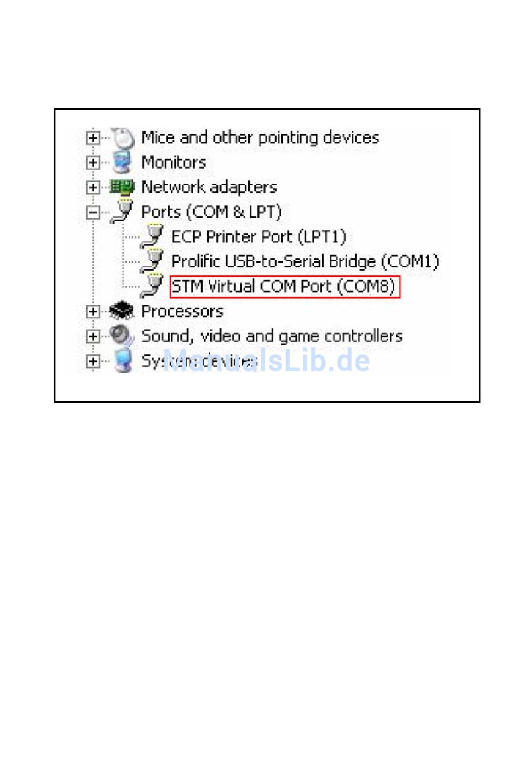This screenshot has width=532, height=780.
Task: Click the chip icon beside Processors
Action: tap(122, 311)
